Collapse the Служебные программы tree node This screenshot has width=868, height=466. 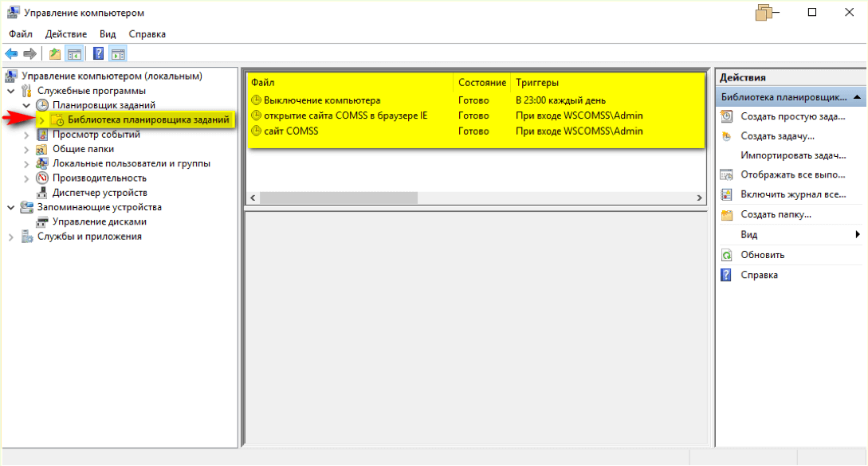(x=11, y=91)
